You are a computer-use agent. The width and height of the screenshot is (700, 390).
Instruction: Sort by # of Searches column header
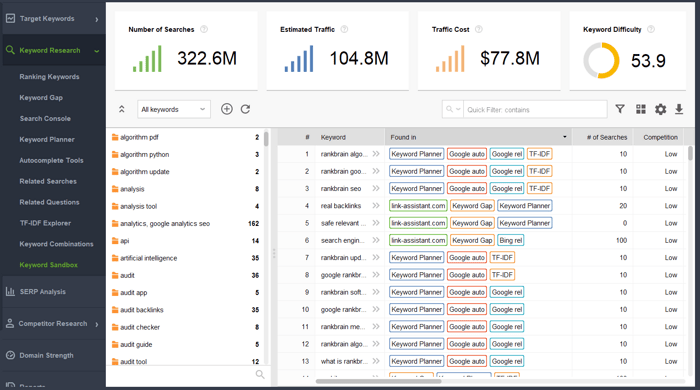pos(602,137)
